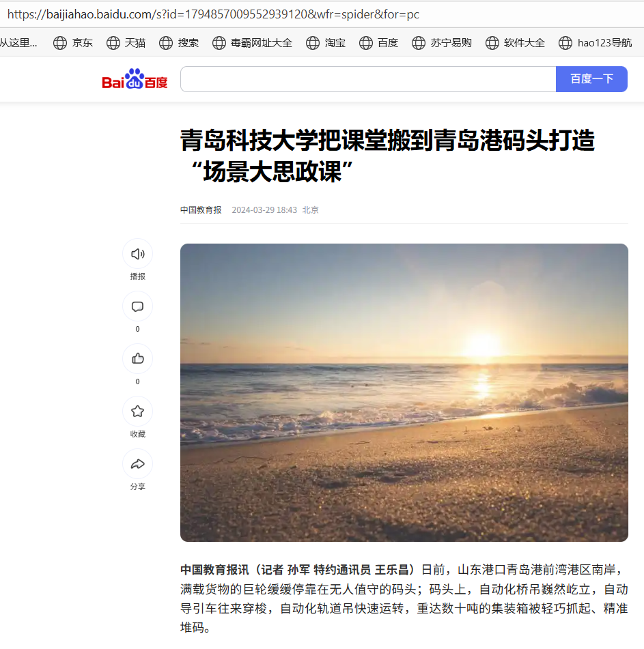The width and height of the screenshot is (644, 649).
Task: Click the 中国教育报 source link
Action: (201, 210)
